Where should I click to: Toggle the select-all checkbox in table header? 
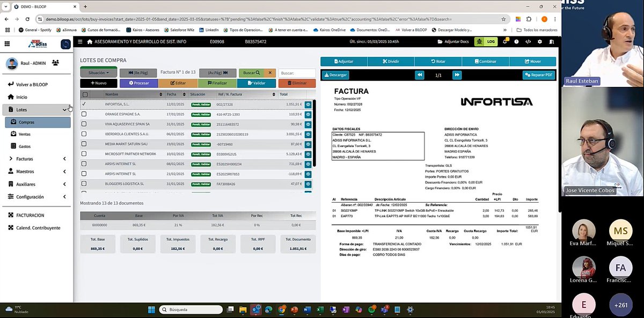click(x=85, y=94)
